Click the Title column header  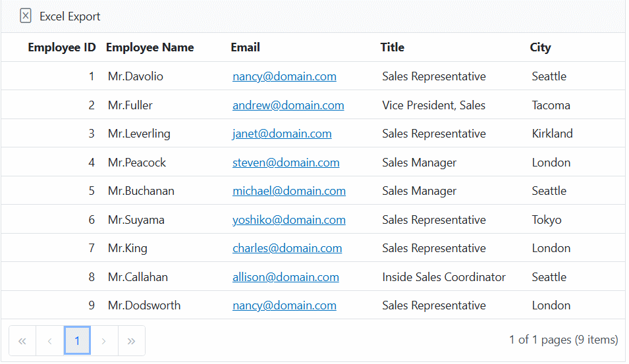coord(392,47)
